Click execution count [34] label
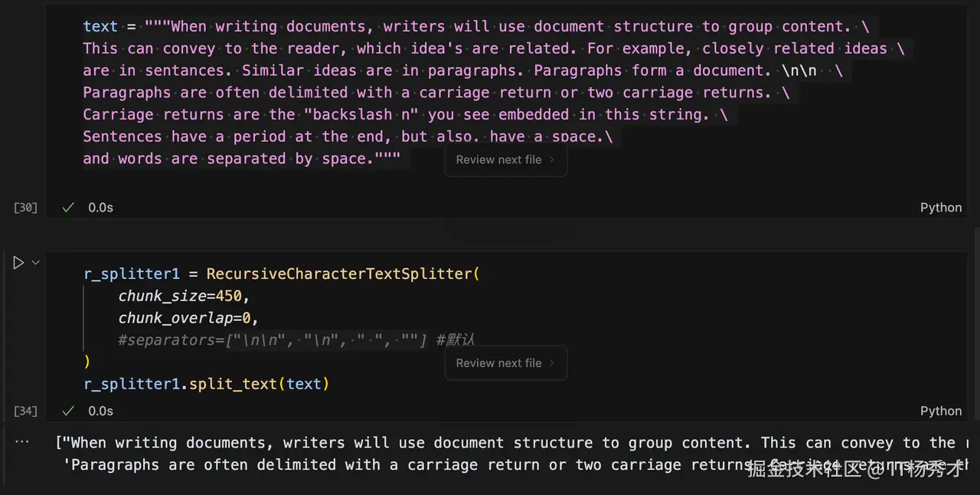This screenshot has width=980, height=495. (x=25, y=411)
